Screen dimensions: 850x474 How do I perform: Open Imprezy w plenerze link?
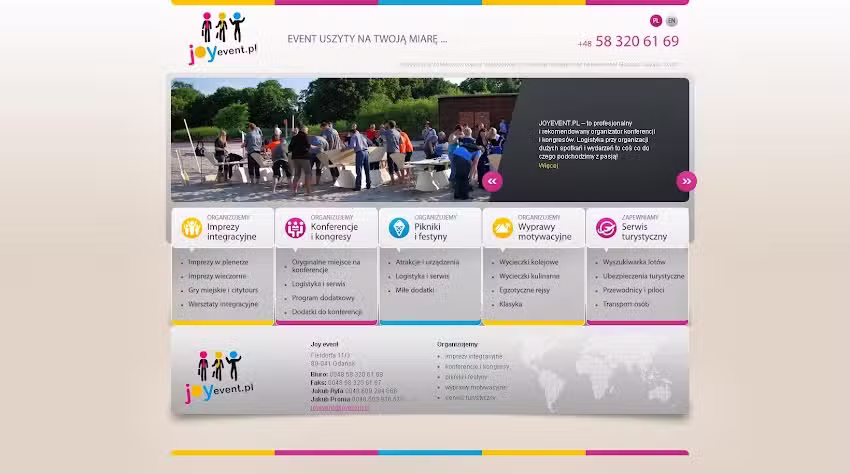pos(218,262)
